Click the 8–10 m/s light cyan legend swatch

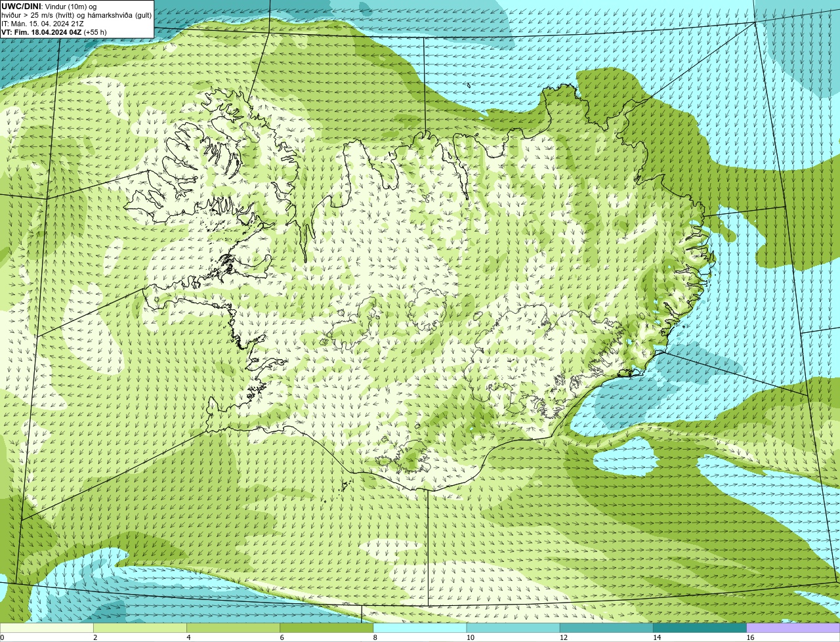tap(420, 628)
